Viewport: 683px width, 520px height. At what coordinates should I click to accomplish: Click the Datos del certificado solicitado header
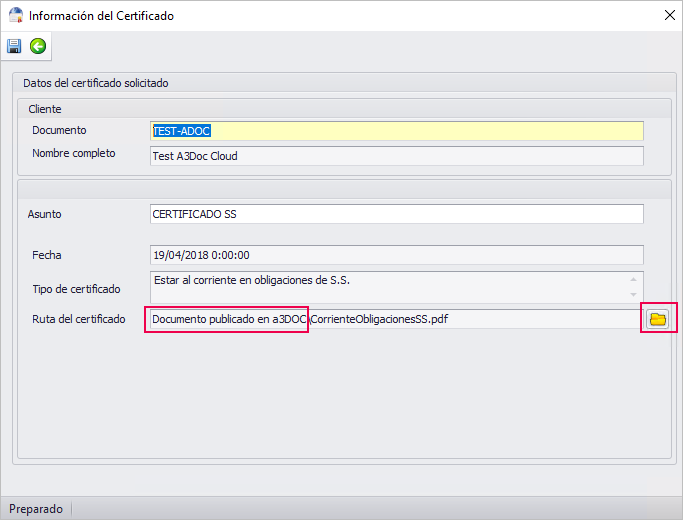[96, 83]
